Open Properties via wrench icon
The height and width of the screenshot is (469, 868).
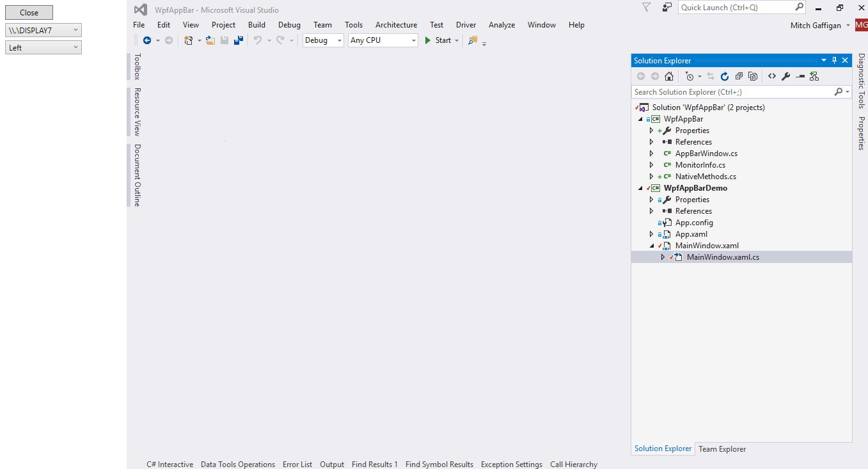pos(785,76)
